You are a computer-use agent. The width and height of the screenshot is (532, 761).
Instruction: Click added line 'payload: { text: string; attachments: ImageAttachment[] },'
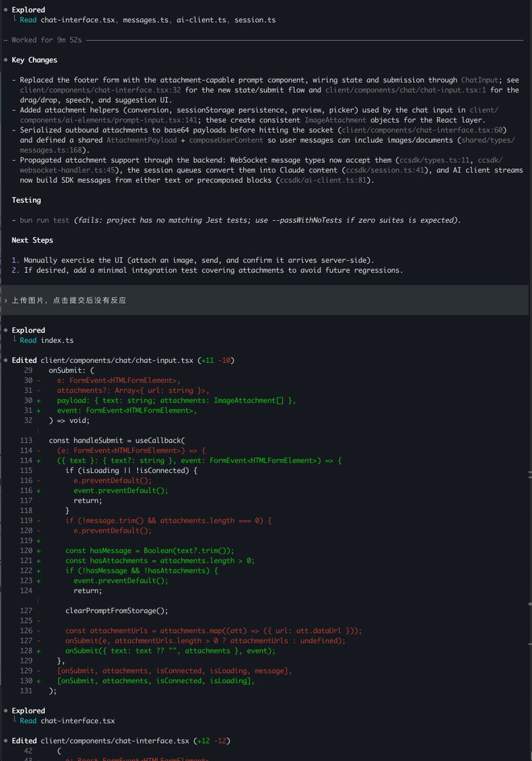[176, 400]
